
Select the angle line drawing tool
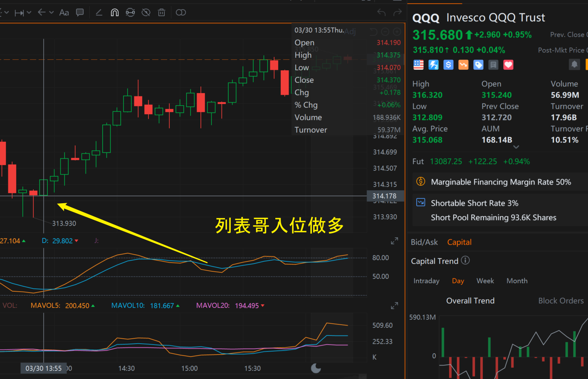point(99,12)
